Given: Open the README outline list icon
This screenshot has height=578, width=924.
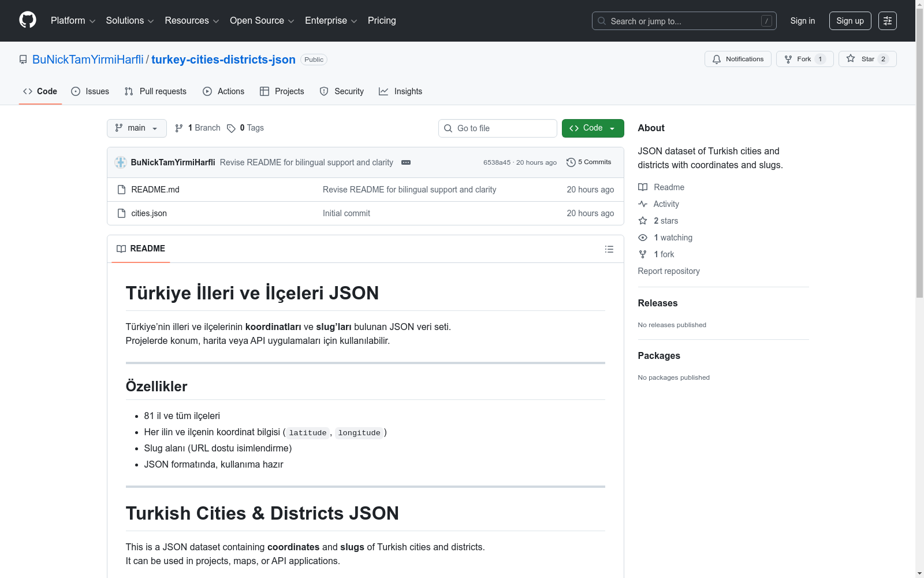Looking at the screenshot, I should tap(609, 249).
